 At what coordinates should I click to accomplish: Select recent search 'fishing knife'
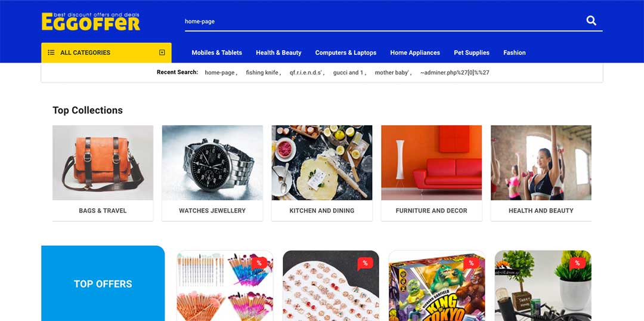(x=262, y=73)
